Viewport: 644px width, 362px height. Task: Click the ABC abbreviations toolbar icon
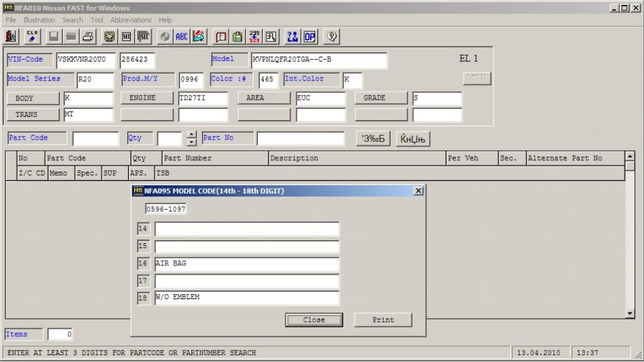182,36
